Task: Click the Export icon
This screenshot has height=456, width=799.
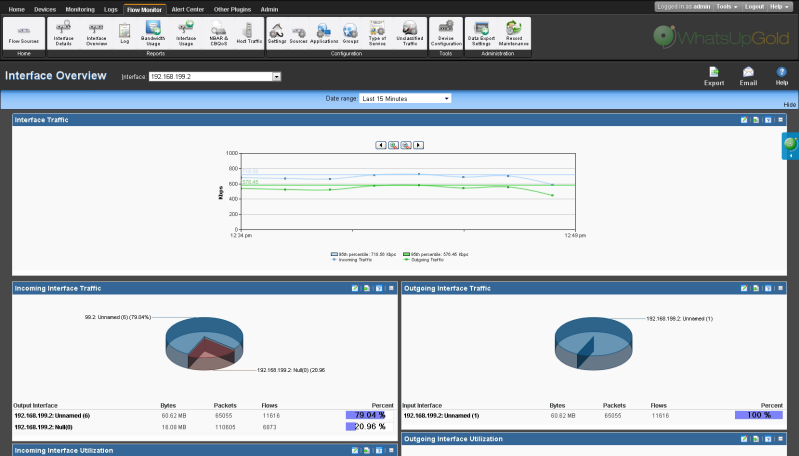Action: coord(714,76)
